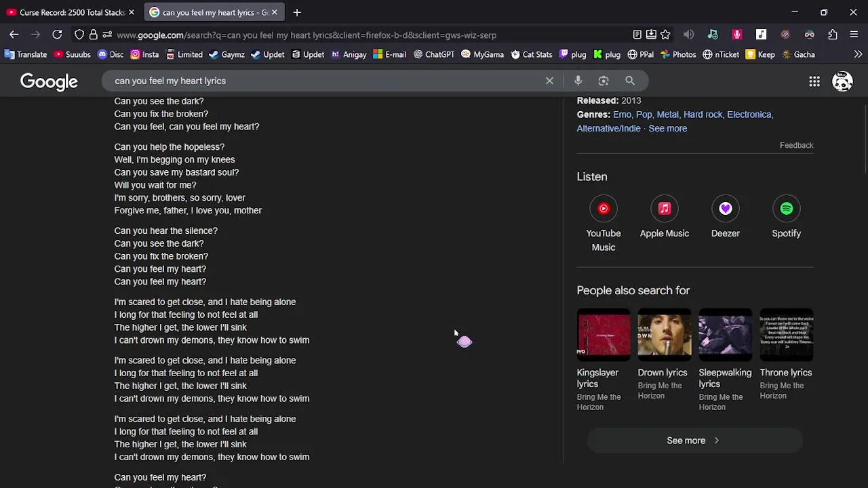Submit search with the magnifier icon
868x488 pixels.
tap(630, 81)
